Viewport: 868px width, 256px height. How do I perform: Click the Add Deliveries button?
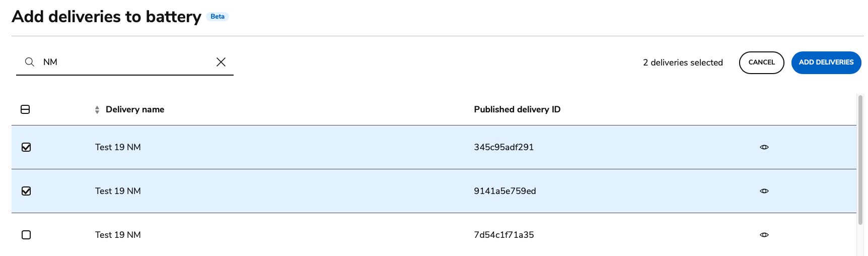pos(826,62)
